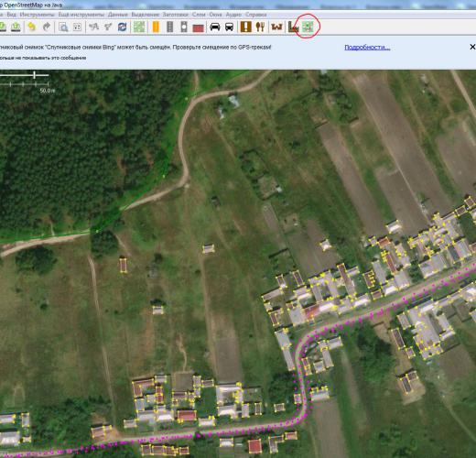
Task: Click the orange road preset icon
Action: click(156, 27)
